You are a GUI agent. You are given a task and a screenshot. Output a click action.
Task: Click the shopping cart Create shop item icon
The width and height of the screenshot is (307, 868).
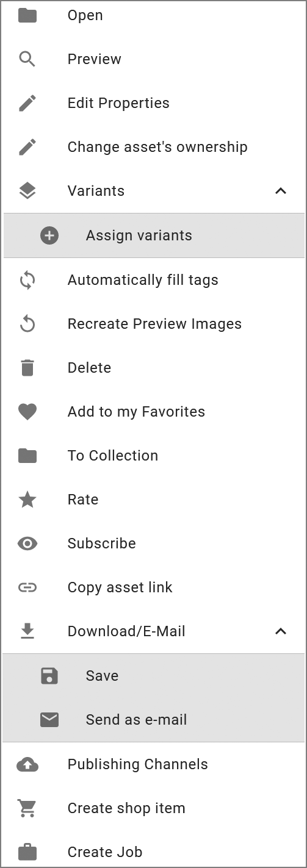click(27, 808)
